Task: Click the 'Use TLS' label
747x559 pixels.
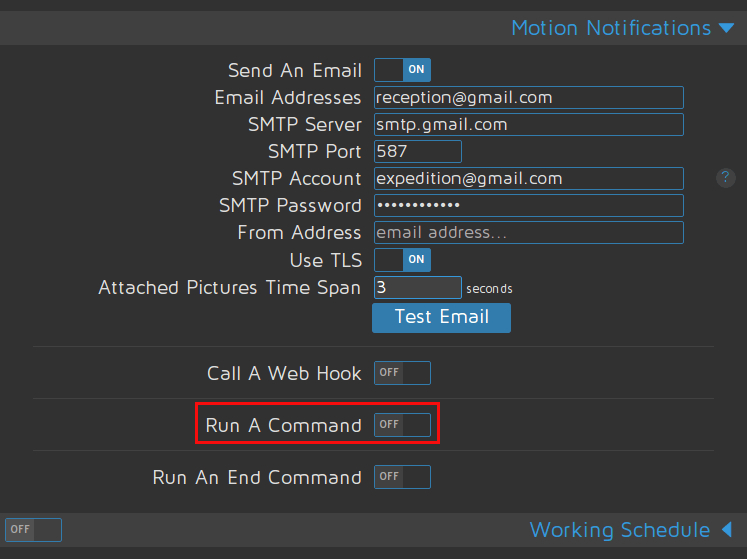Action: [326, 260]
